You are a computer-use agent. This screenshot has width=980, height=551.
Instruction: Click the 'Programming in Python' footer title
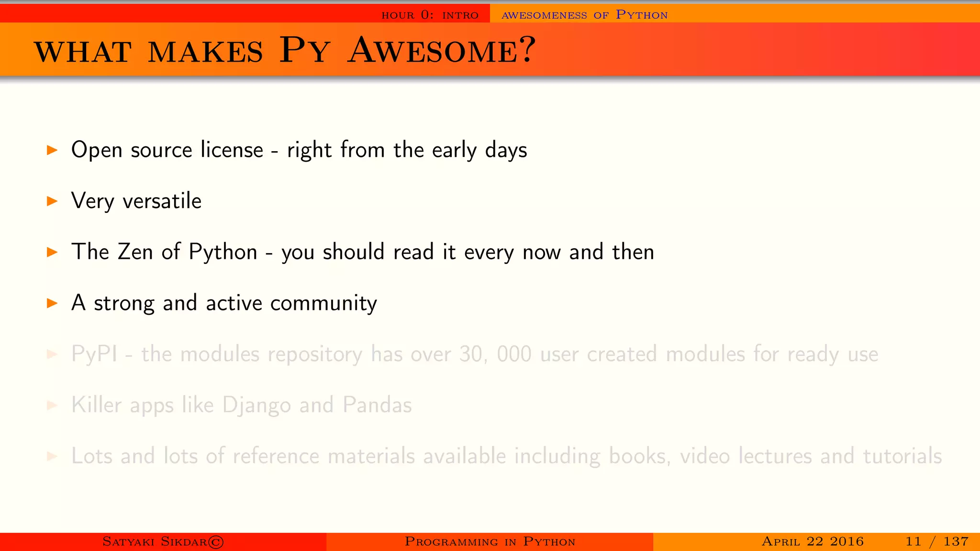click(490, 541)
